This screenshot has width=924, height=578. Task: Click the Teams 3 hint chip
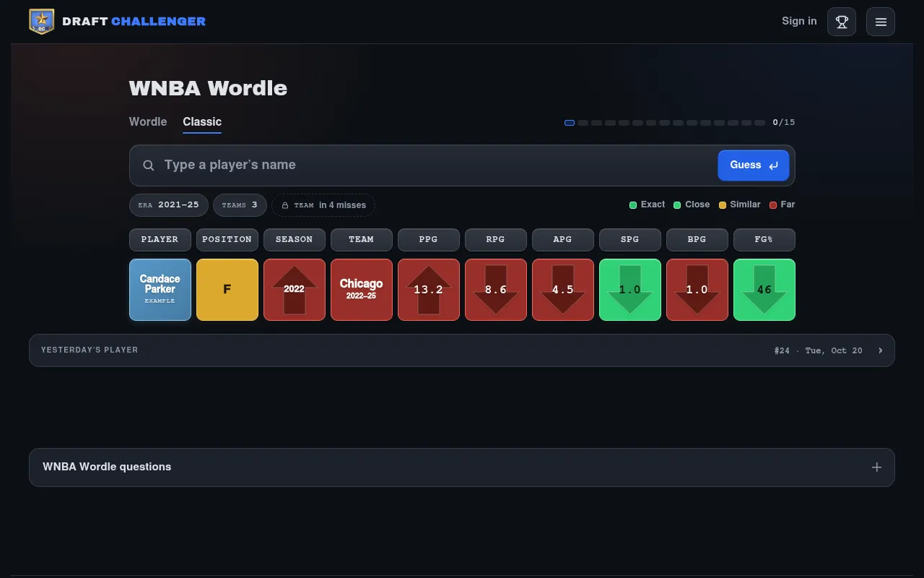click(x=240, y=205)
